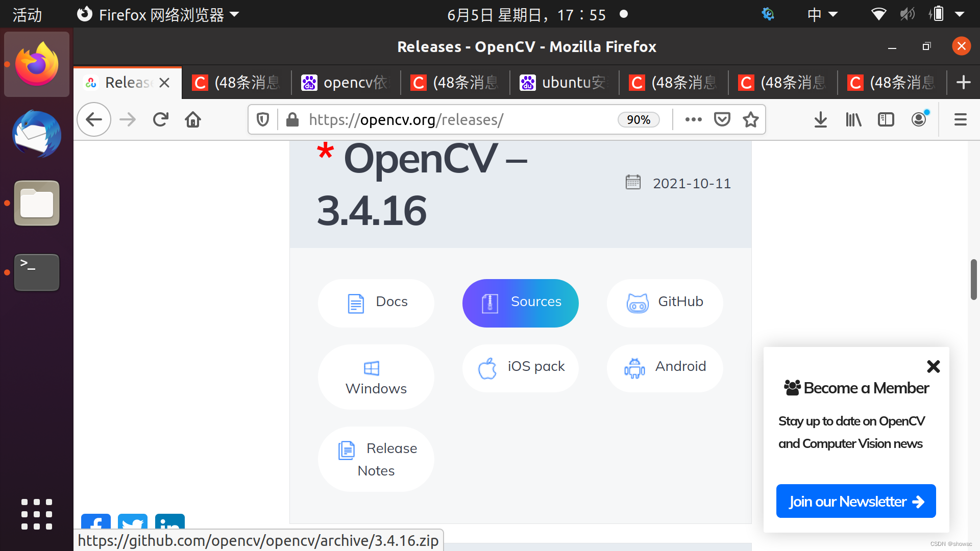Open the Firefox downloads panel

(x=820, y=119)
